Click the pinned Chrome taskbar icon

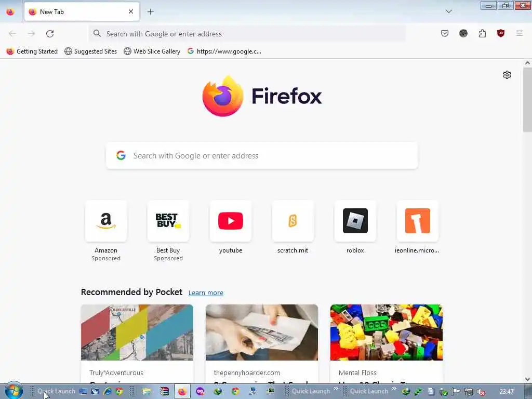(235, 392)
